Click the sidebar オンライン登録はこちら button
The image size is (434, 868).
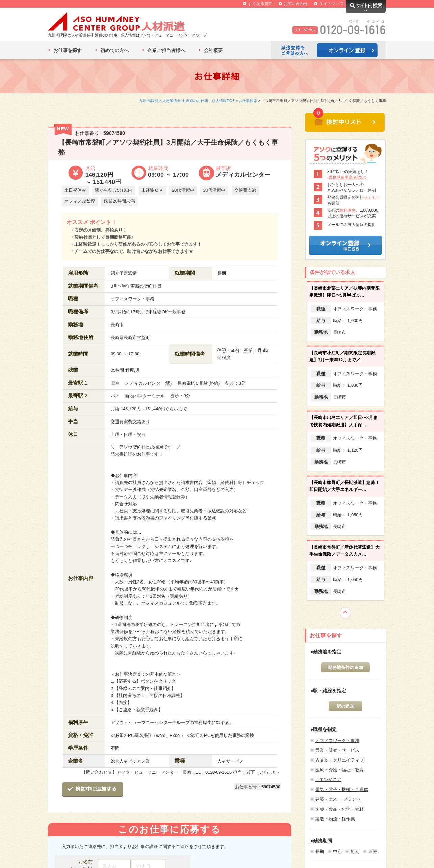coord(345,245)
